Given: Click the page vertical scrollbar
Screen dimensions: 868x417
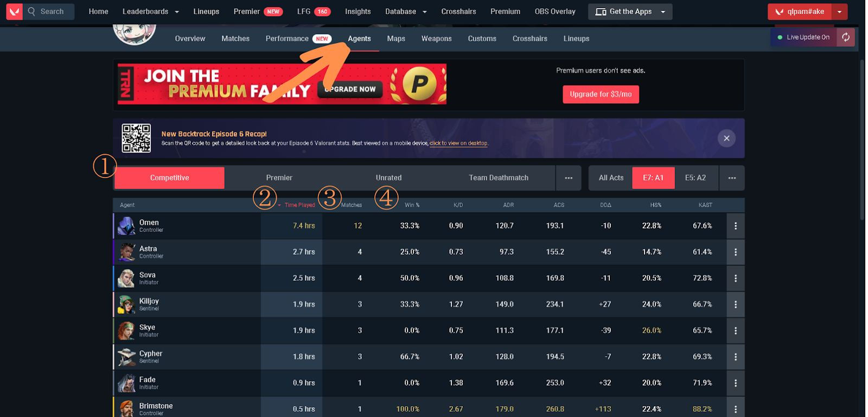Looking at the screenshot, I should tap(863, 140).
